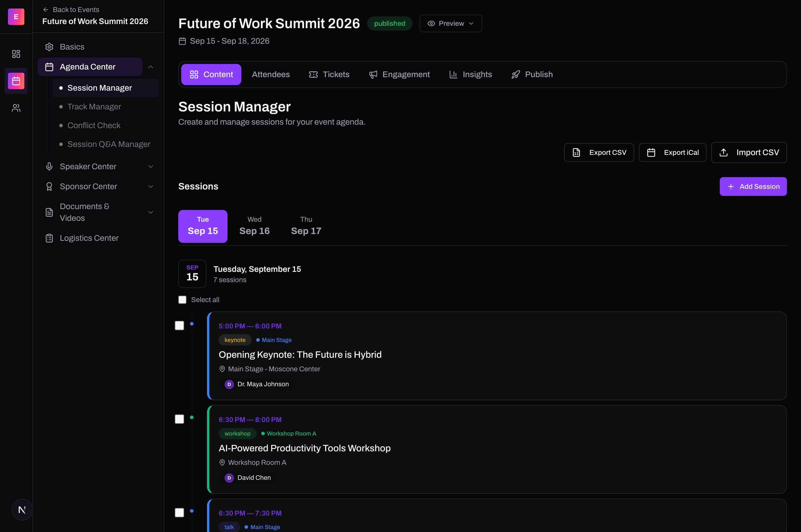Click the Import CSV upload icon
The width and height of the screenshot is (801, 532).
point(724,153)
